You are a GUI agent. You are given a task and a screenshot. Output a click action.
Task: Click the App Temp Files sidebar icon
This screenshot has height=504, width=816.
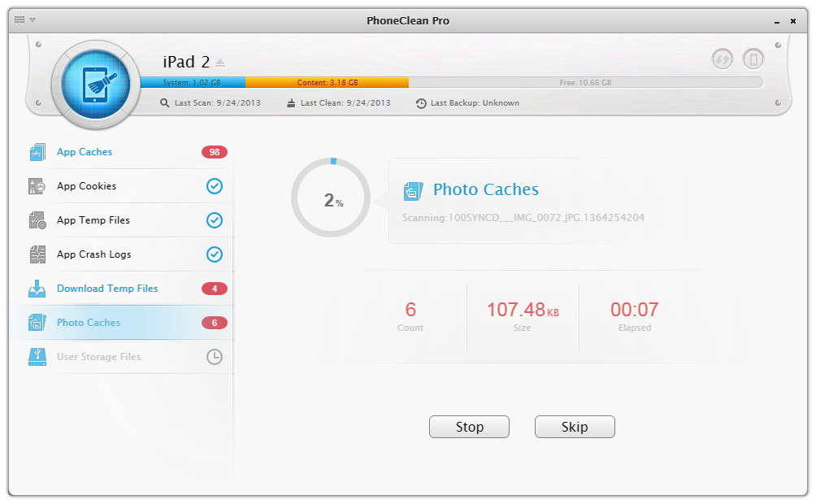(37, 220)
